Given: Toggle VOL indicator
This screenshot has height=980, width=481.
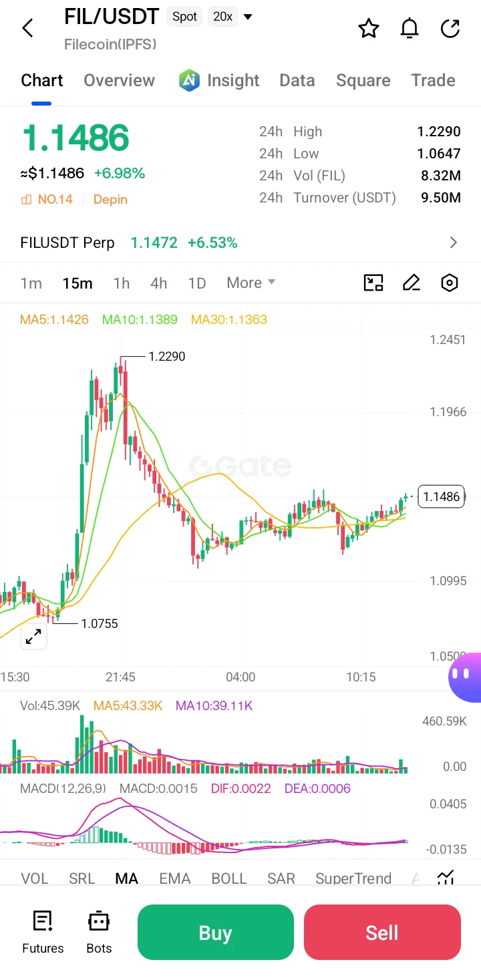Looking at the screenshot, I should pos(34,878).
